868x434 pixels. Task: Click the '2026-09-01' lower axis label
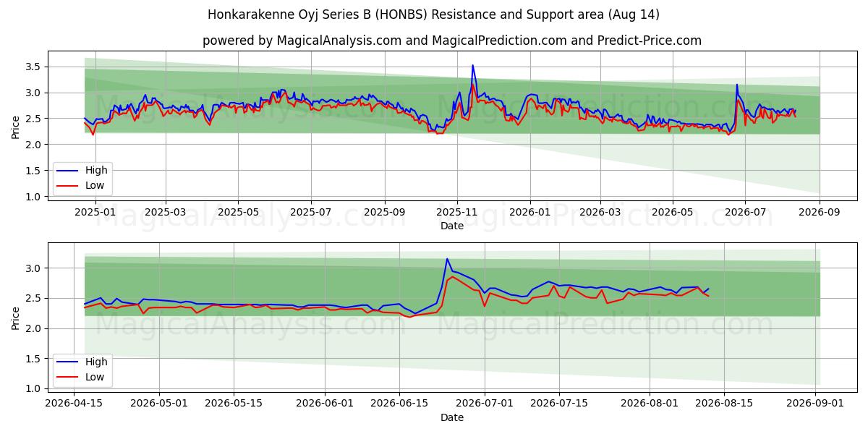(x=816, y=404)
